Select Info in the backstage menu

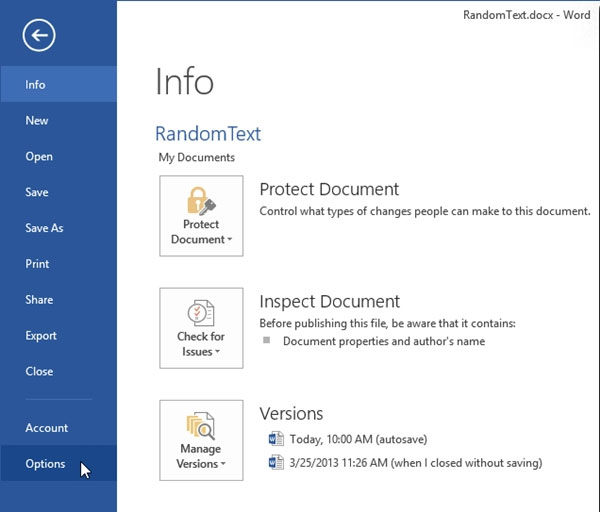click(x=59, y=84)
